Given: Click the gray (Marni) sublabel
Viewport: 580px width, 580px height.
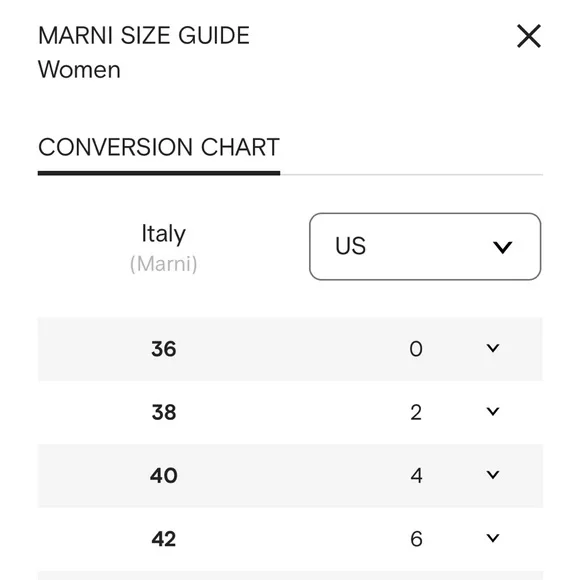Looking at the screenshot, I should 163,264.
